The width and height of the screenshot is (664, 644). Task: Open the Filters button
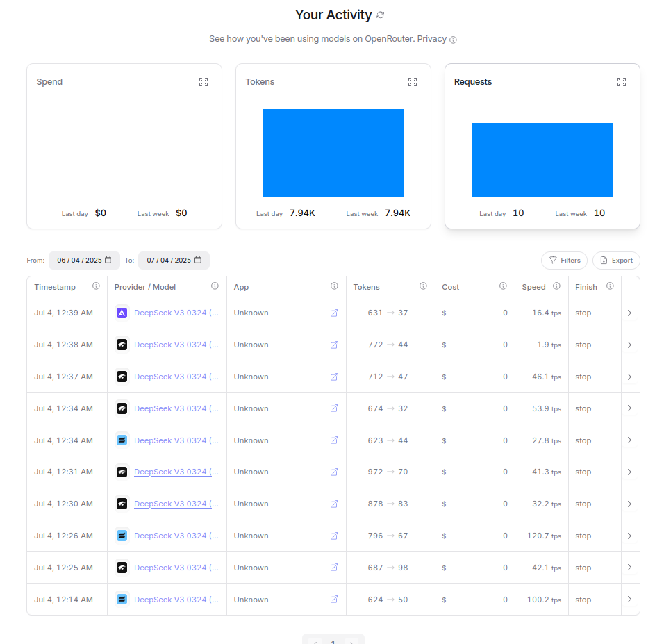click(564, 260)
